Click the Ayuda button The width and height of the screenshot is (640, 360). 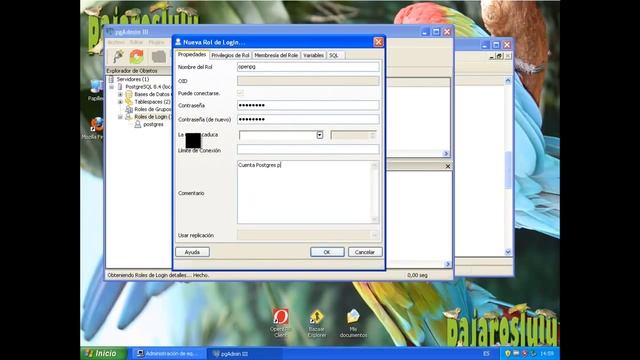193,252
